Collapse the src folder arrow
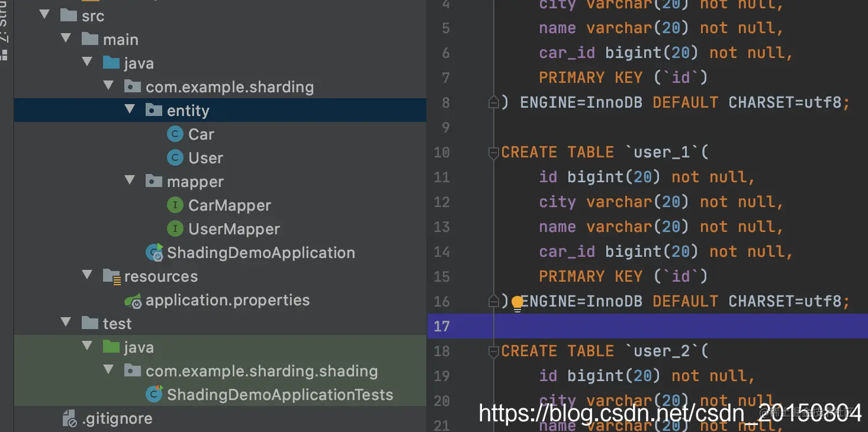Image resolution: width=868 pixels, height=432 pixels. coord(45,15)
